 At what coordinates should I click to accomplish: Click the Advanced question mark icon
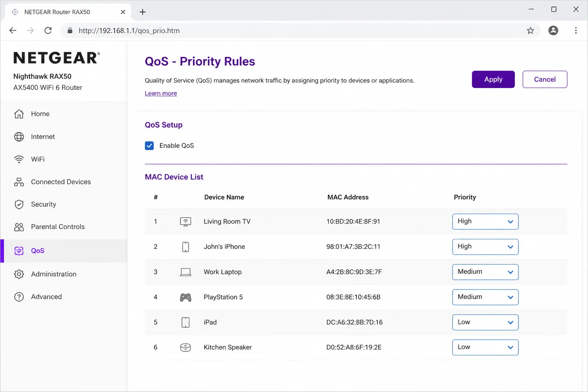(19, 297)
